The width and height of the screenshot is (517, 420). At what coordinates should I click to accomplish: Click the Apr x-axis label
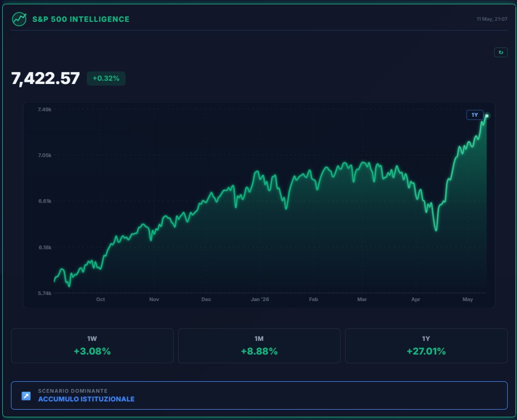point(416,299)
